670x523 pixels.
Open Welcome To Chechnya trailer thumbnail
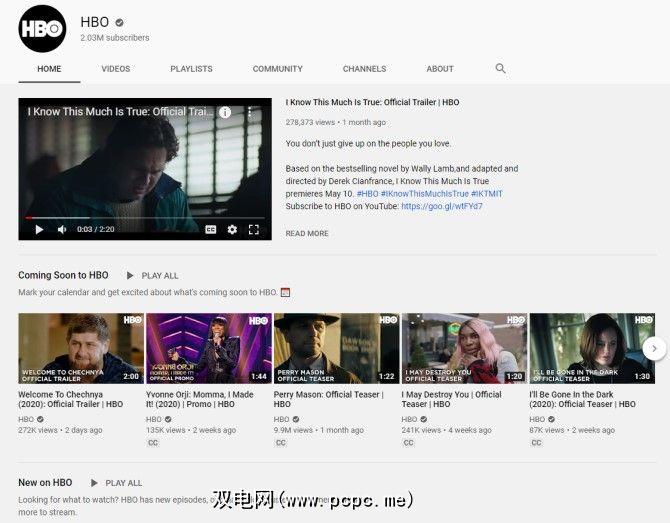tap(81, 348)
